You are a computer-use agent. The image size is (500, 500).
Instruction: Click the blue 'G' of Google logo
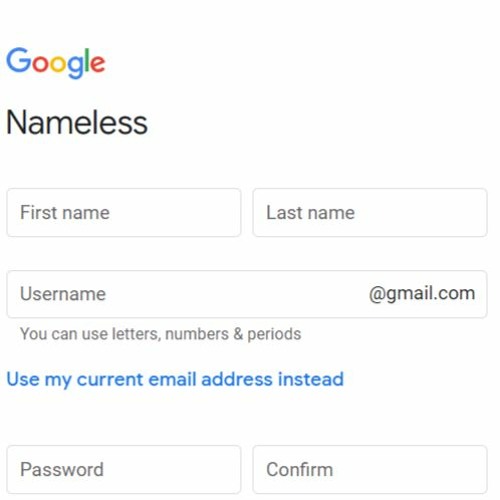19,60
